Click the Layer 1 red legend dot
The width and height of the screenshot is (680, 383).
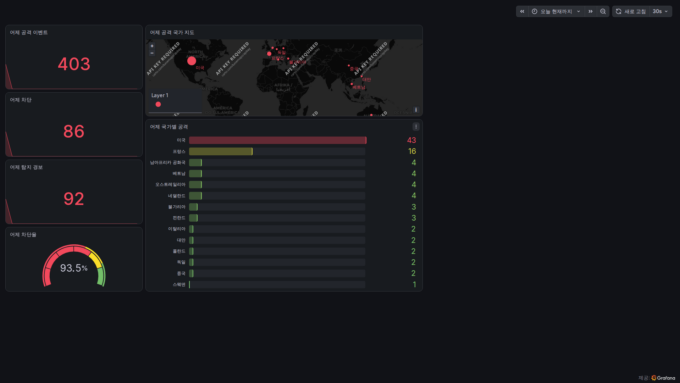tap(158, 104)
